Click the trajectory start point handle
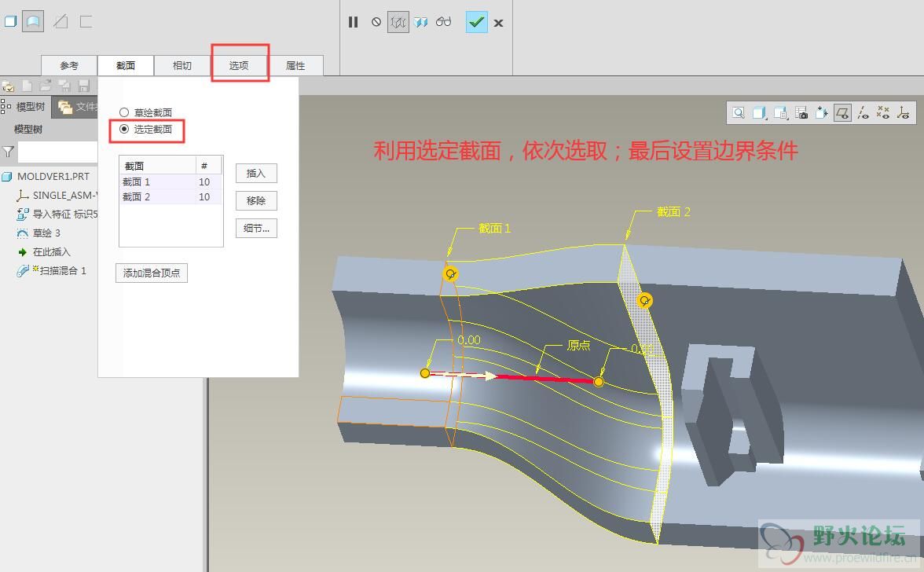 coord(425,373)
